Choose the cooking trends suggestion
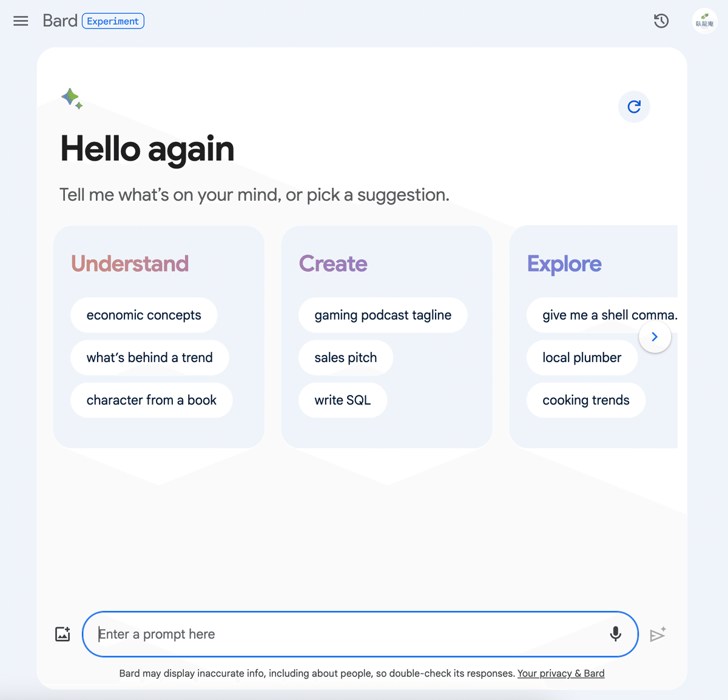This screenshot has height=700, width=728. [586, 400]
